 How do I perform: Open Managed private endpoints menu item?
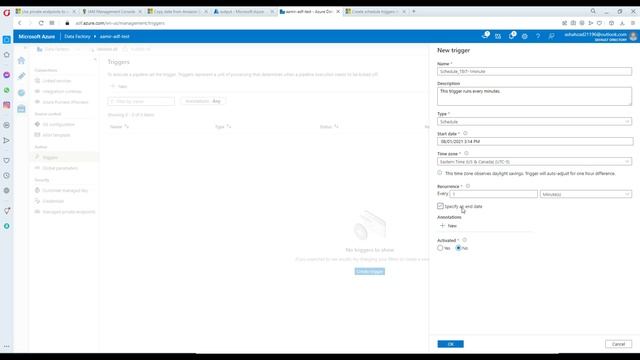tap(68, 212)
